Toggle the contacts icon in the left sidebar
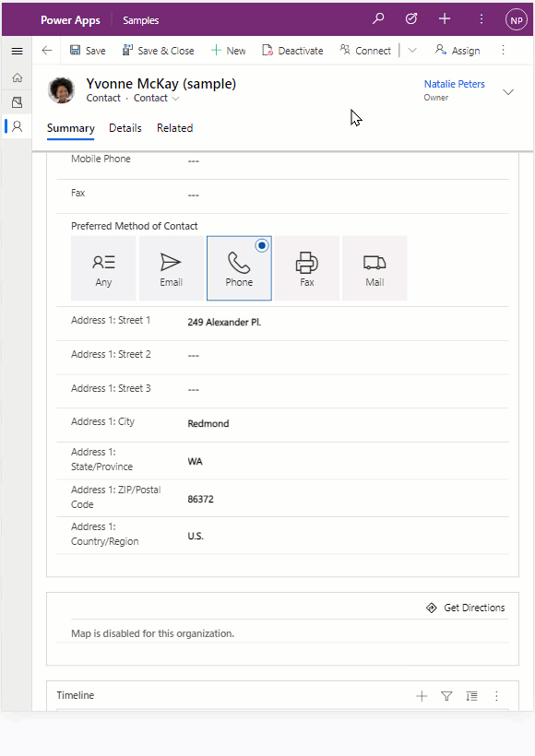Viewport: 535px width, 756px height. pyautogui.click(x=17, y=126)
